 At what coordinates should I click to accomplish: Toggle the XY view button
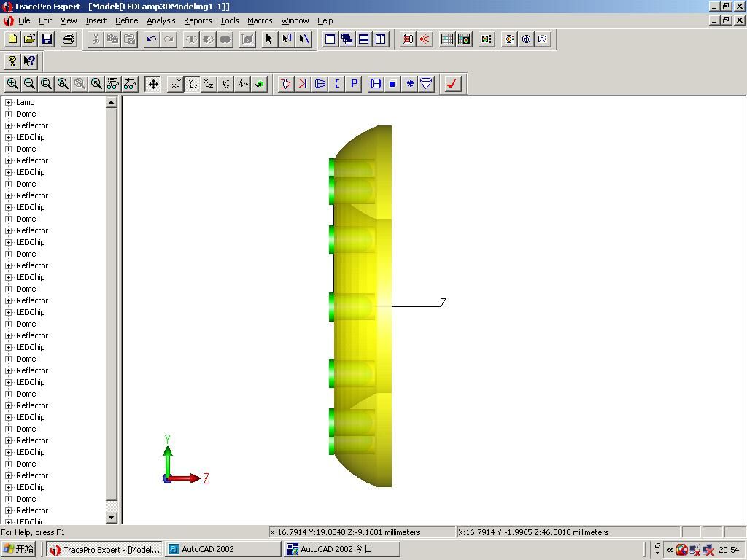tap(176, 84)
